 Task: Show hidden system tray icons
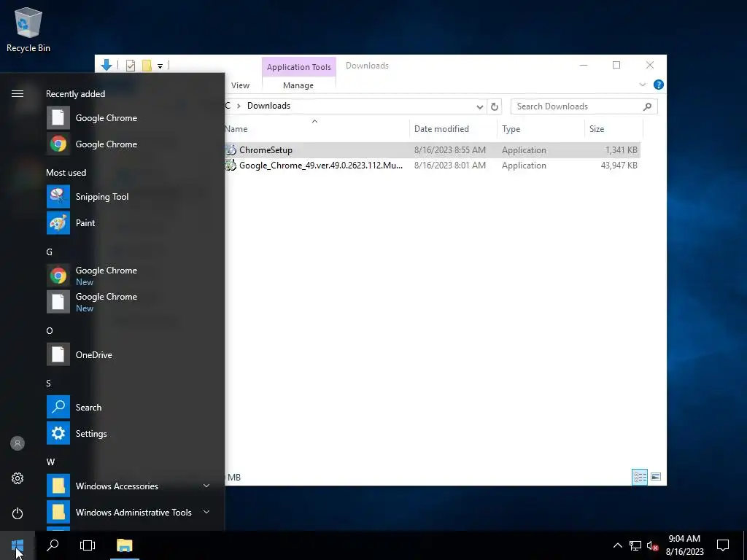pos(617,545)
